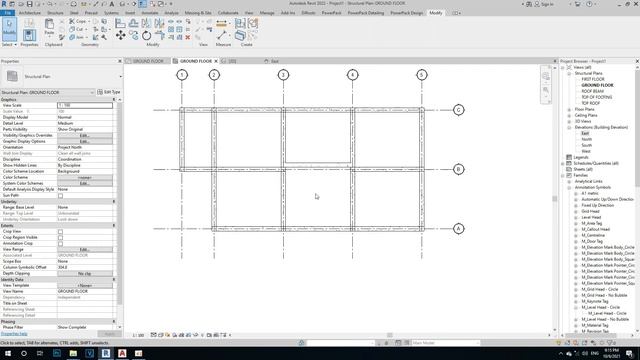Click the navigation zoom icon in canvas

(546, 90)
